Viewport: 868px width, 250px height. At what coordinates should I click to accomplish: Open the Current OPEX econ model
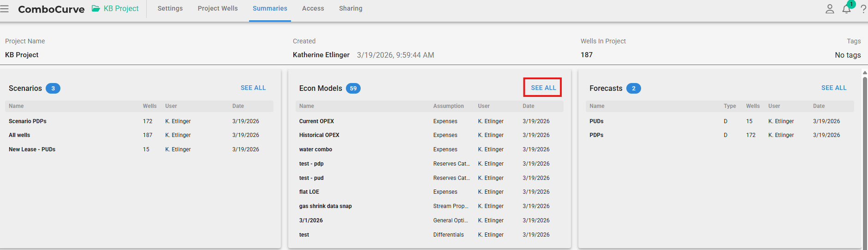click(x=316, y=121)
